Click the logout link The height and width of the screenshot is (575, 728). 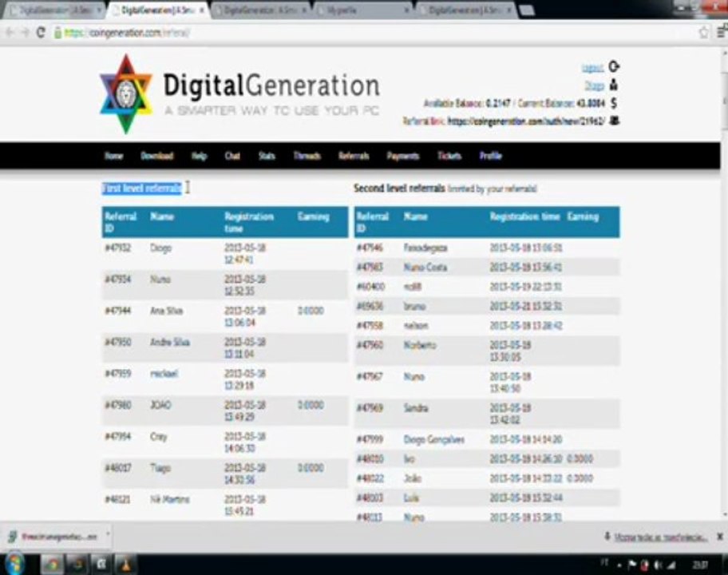593,68
